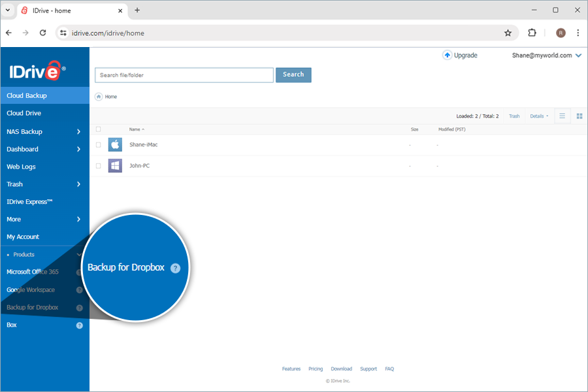The height and width of the screenshot is (392, 588).
Task: Open Backup for Dropbox in sidebar
Action: (x=32, y=308)
